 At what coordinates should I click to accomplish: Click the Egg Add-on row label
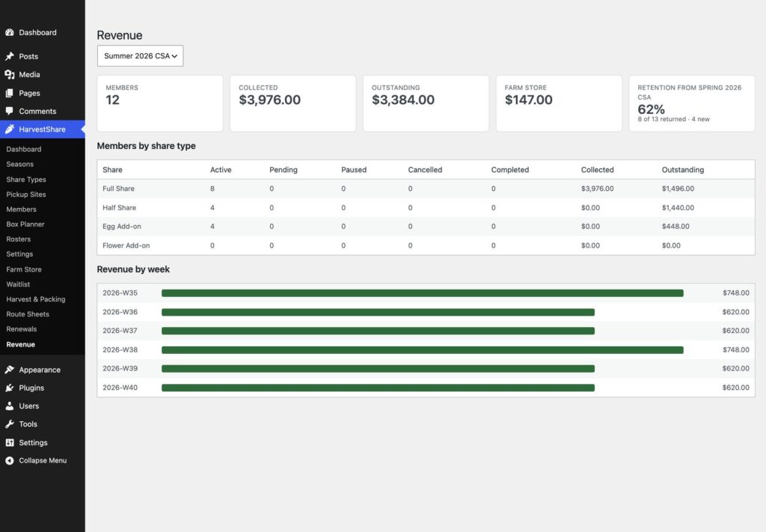[122, 227]
